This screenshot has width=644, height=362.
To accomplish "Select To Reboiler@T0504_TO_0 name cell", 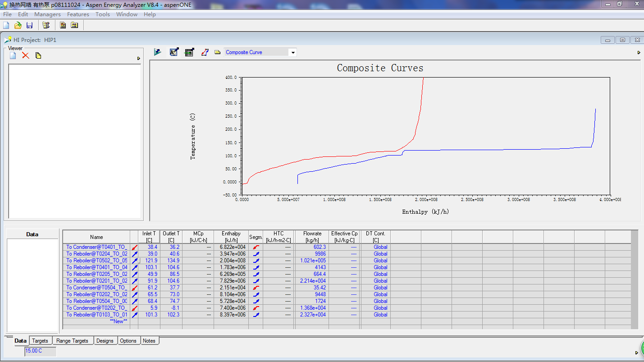I will [x=96, y=301].
